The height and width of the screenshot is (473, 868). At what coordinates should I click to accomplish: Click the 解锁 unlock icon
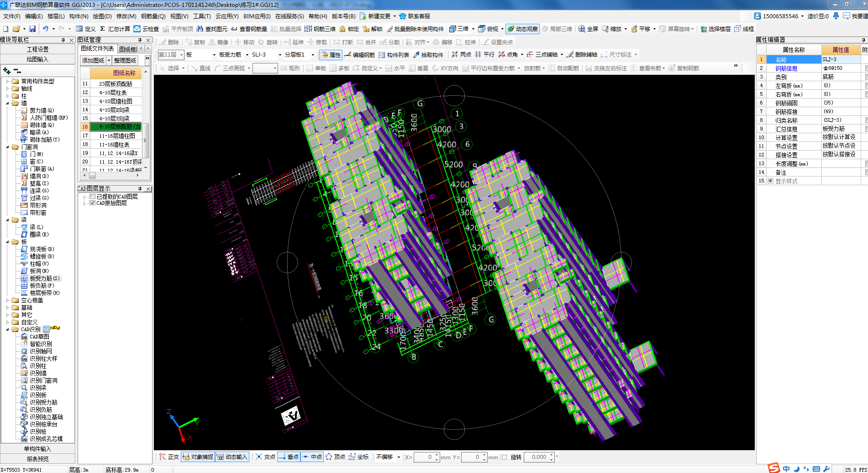click(373, 29)
